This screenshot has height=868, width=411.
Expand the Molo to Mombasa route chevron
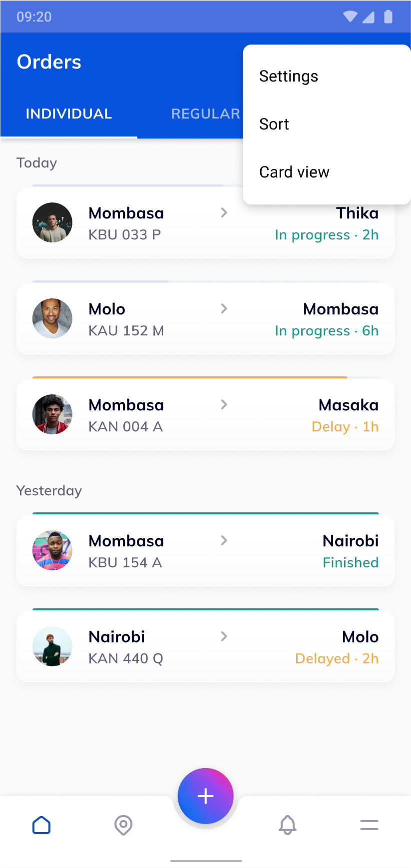click(x=224, y=309)
